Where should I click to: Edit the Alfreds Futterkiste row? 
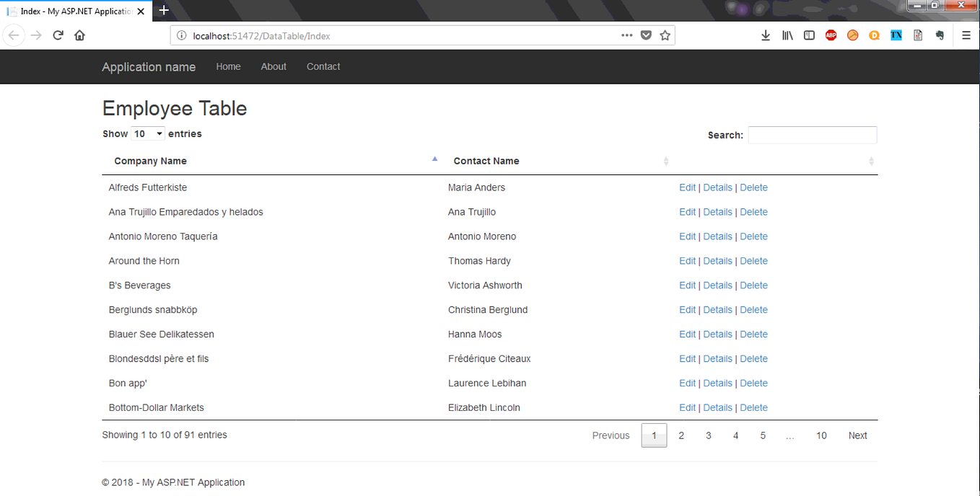tap(687, 187)
